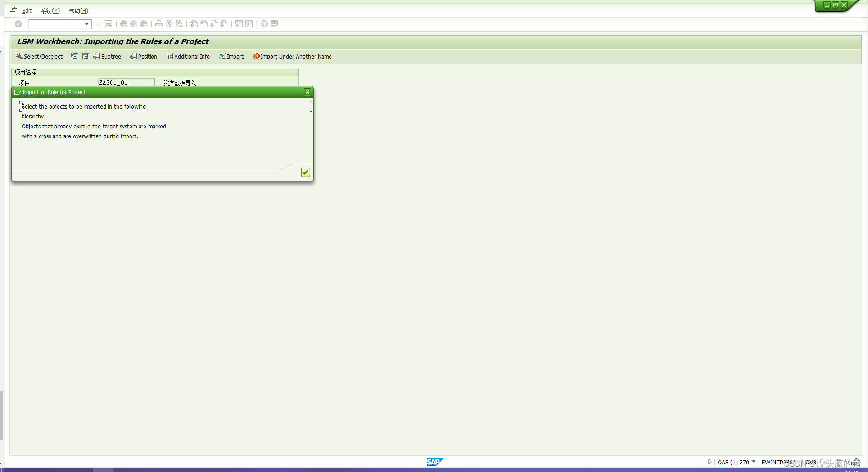Open the Edit menu

[27, 11]
